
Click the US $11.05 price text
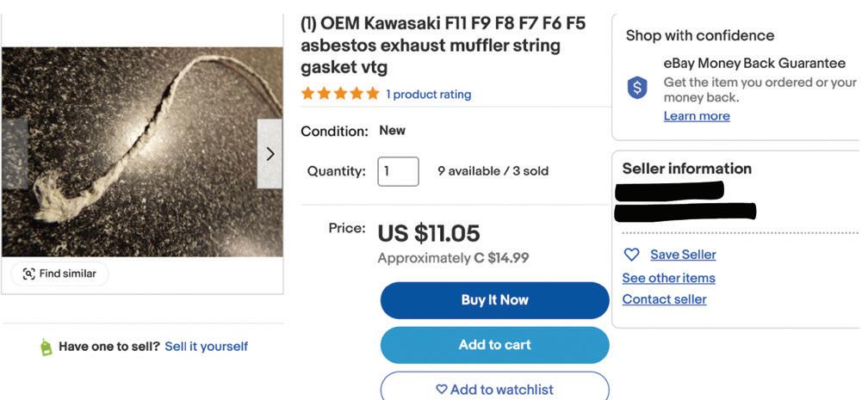tap(428, 233)
